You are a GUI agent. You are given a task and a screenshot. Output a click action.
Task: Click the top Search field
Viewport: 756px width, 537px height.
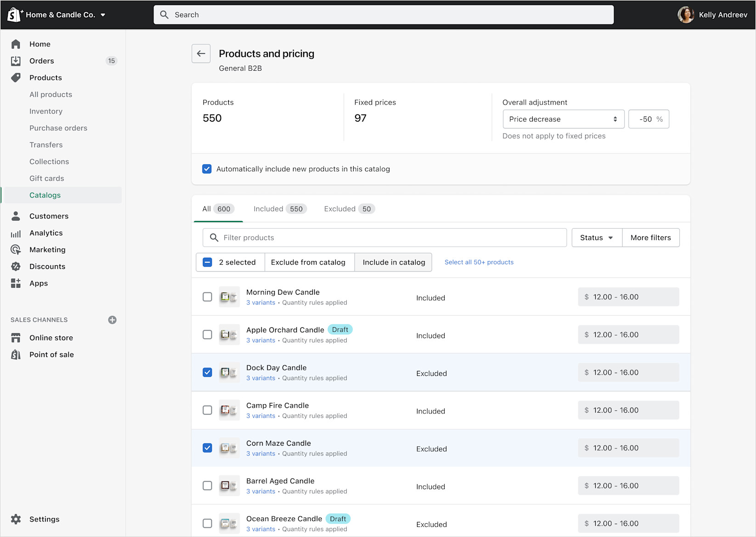pos(384,15)
